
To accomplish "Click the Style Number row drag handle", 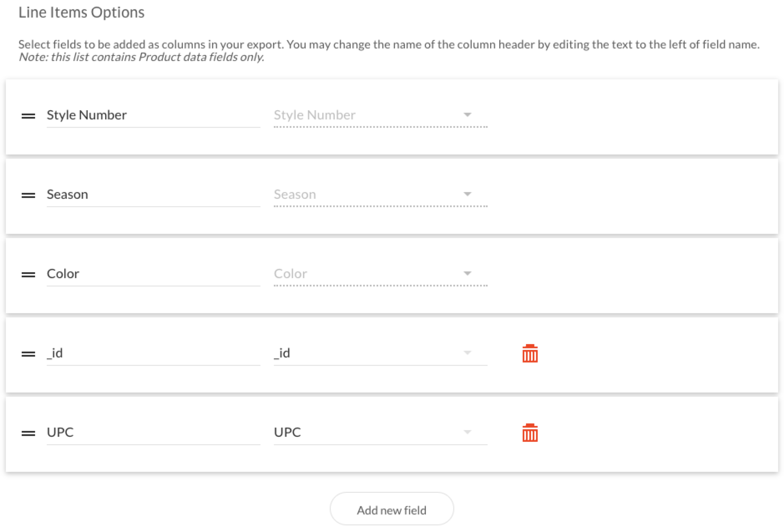I will coord(28,114).
